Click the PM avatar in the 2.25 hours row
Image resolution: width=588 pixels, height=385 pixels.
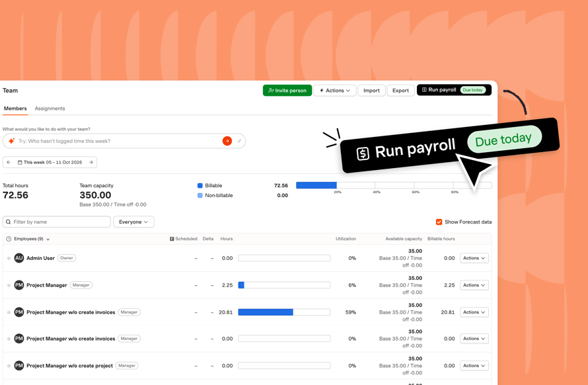coord(18,285)
